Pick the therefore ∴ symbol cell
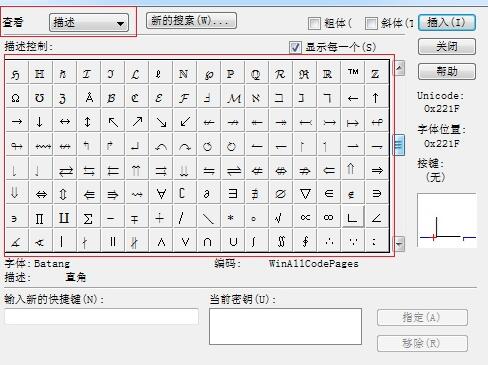The height and width of the screenshot is (365, 488). 329,240
